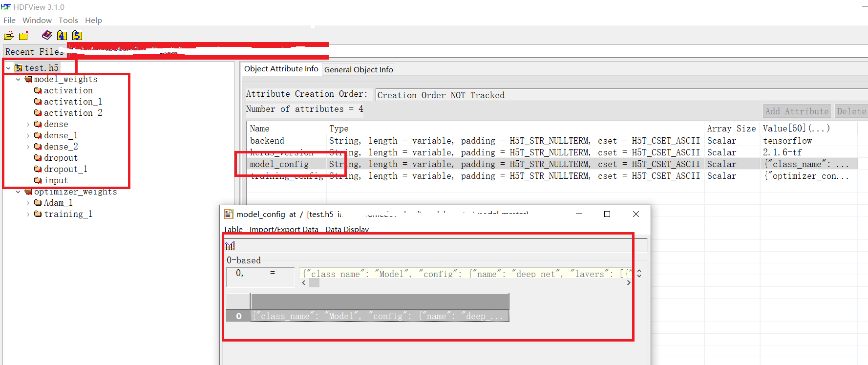
Task: Open the Window menu
Action: pyautogui.click(x=37, y=20)
